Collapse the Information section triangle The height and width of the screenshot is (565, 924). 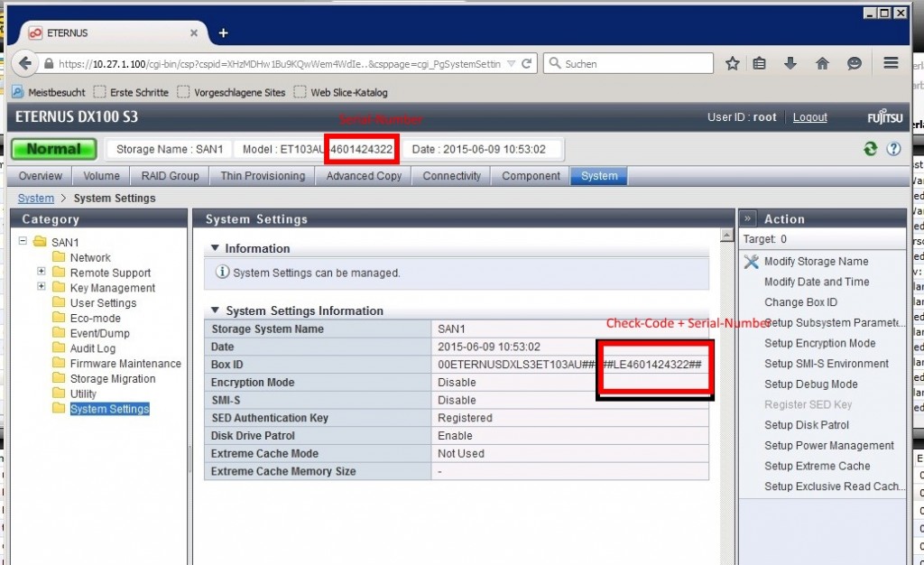[215, 248]
